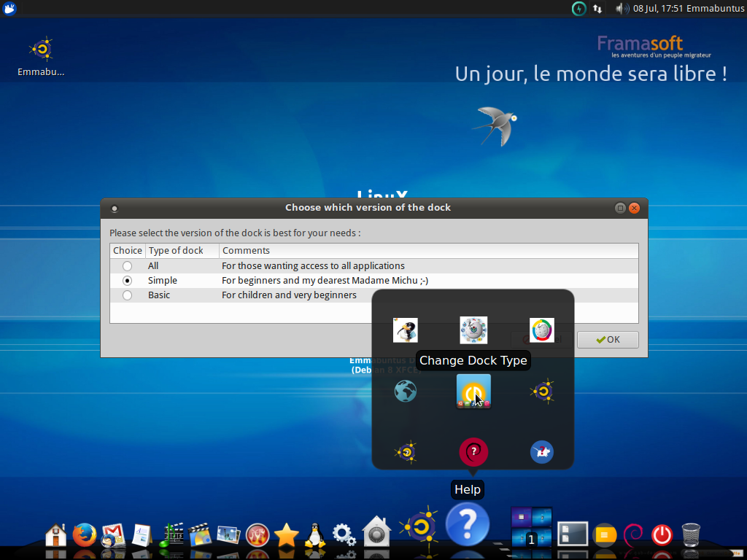Open the Tux penguin icon in popup

click(406, 330)
